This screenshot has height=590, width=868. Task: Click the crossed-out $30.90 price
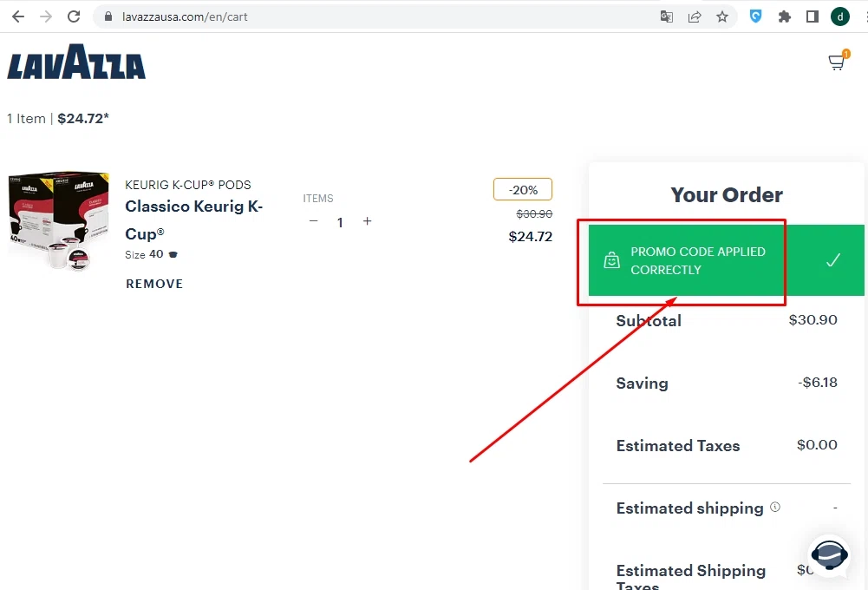click(534, 213)
